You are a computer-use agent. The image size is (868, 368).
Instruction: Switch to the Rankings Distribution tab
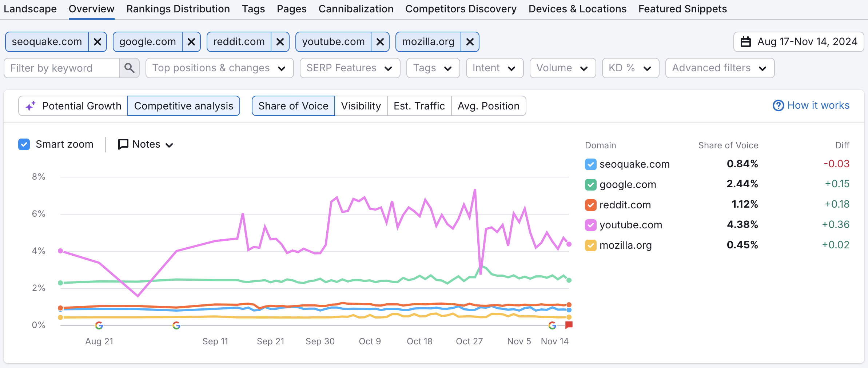click(178, 9)
